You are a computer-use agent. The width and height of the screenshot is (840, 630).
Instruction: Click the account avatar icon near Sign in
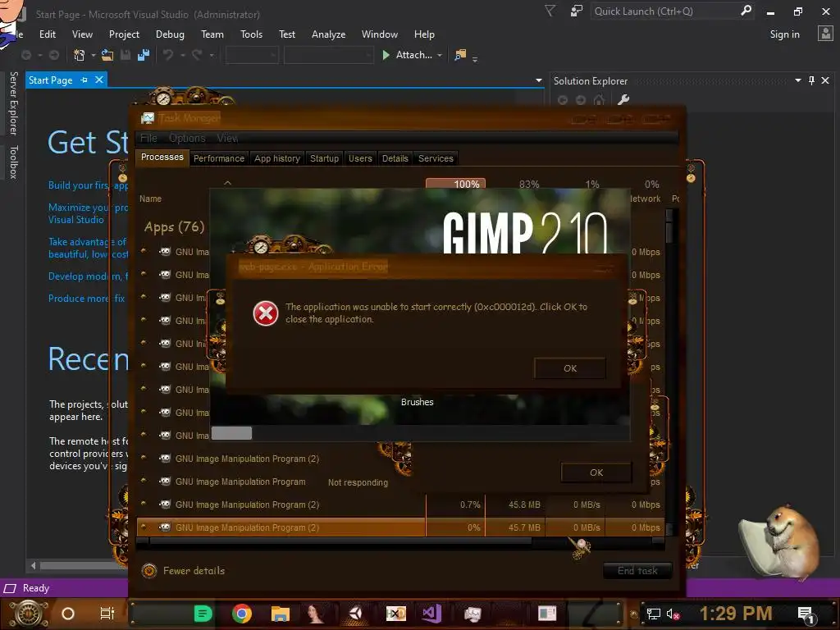(825, 34)
